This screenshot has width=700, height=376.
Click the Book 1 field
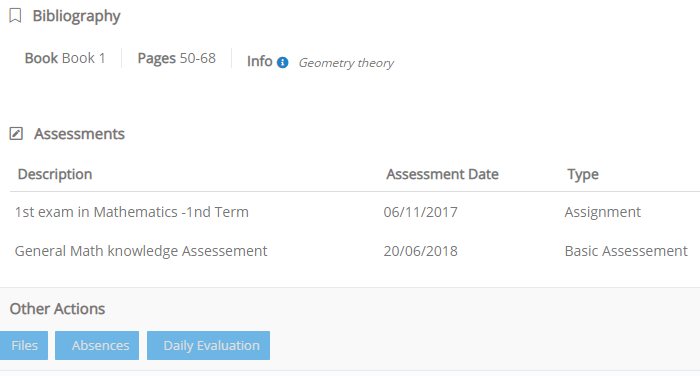(65, 58)
